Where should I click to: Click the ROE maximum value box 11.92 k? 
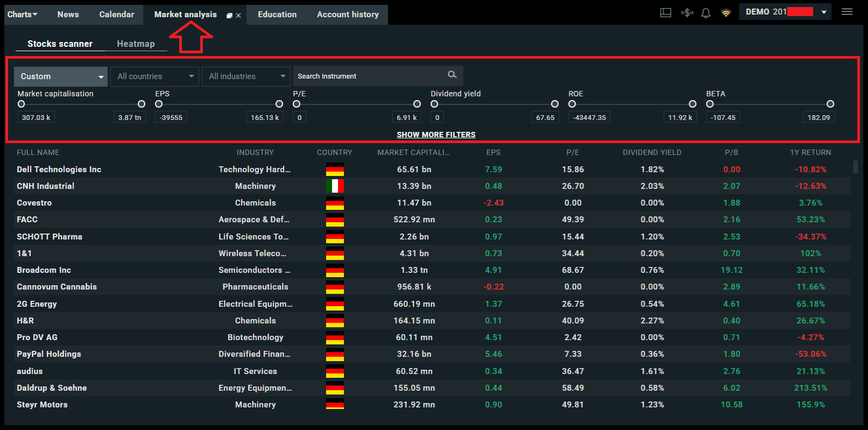pyautogui.click(x=680, y=117)
